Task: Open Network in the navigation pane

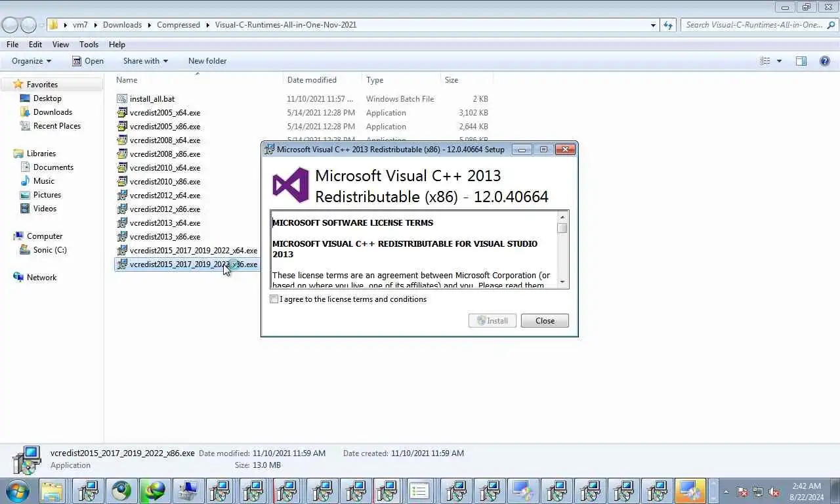Action: pos(41,278)
